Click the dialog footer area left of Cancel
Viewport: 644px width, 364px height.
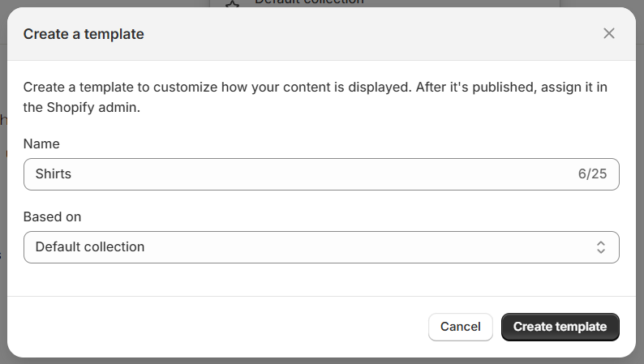click(x=219, y=327)
